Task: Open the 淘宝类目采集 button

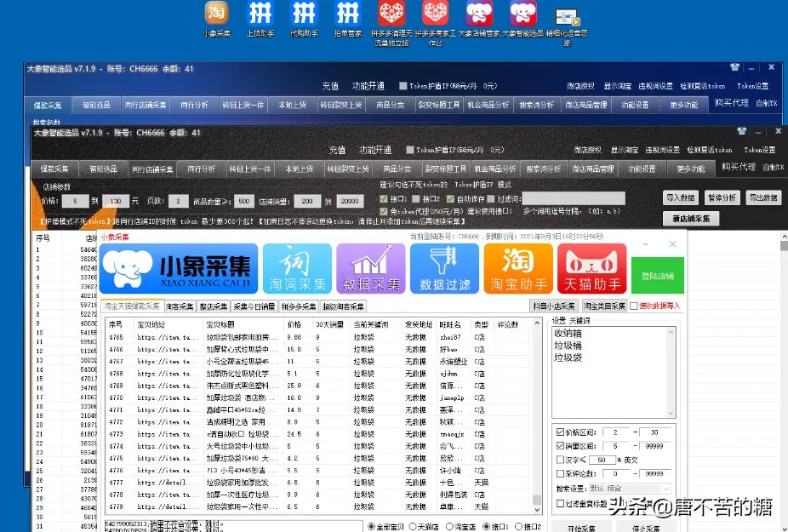Action: click(x=604, y=306)
